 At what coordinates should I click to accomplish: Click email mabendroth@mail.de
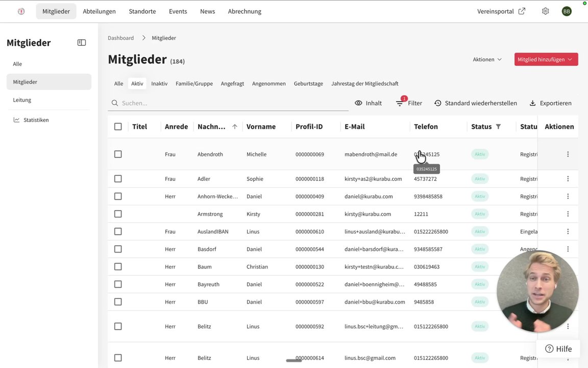371,154
